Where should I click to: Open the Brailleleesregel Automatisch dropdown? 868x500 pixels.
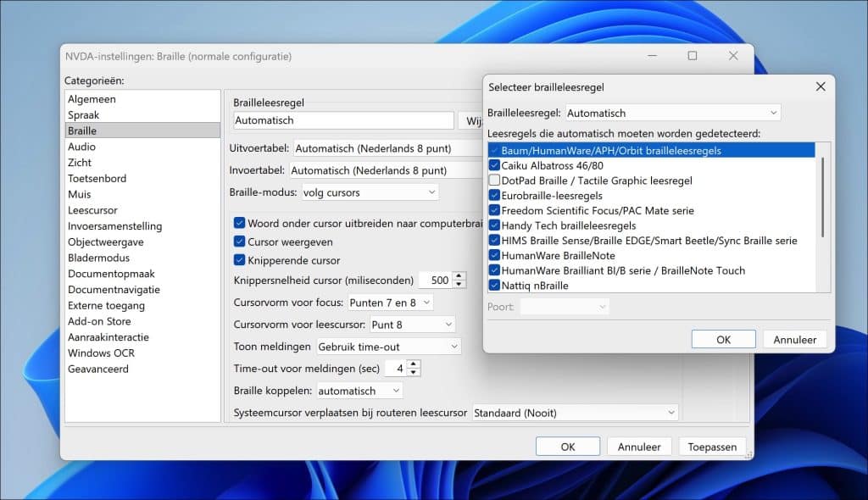[673, 113]
